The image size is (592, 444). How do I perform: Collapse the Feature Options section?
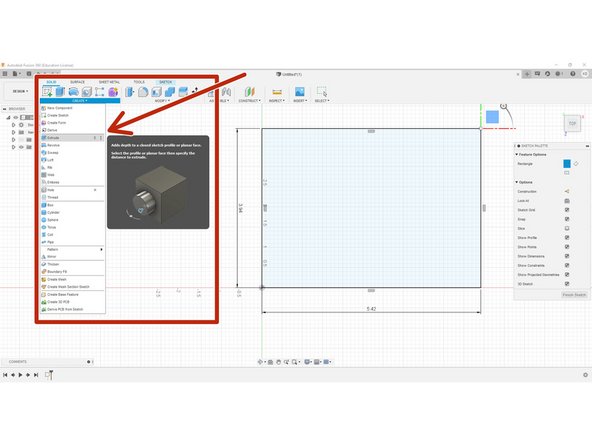tap(516, 154)
